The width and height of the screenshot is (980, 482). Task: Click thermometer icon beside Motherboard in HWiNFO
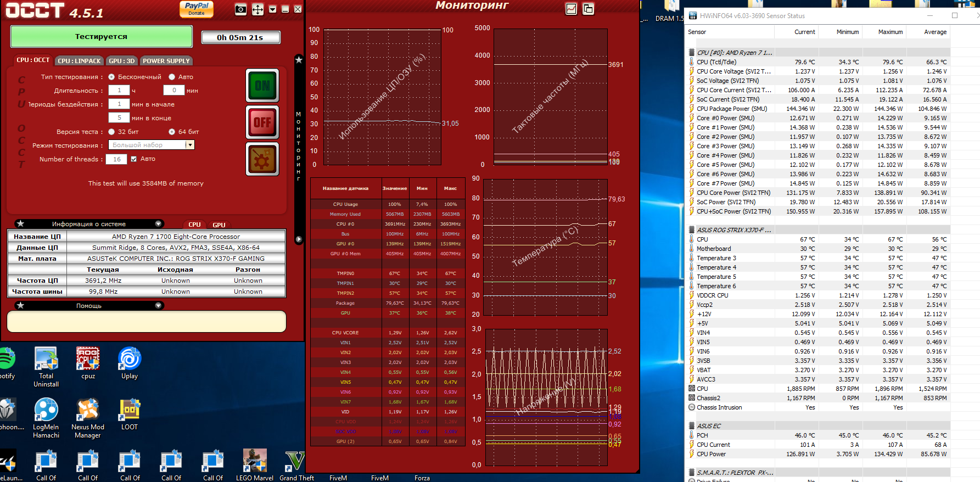tap(692, 249)
